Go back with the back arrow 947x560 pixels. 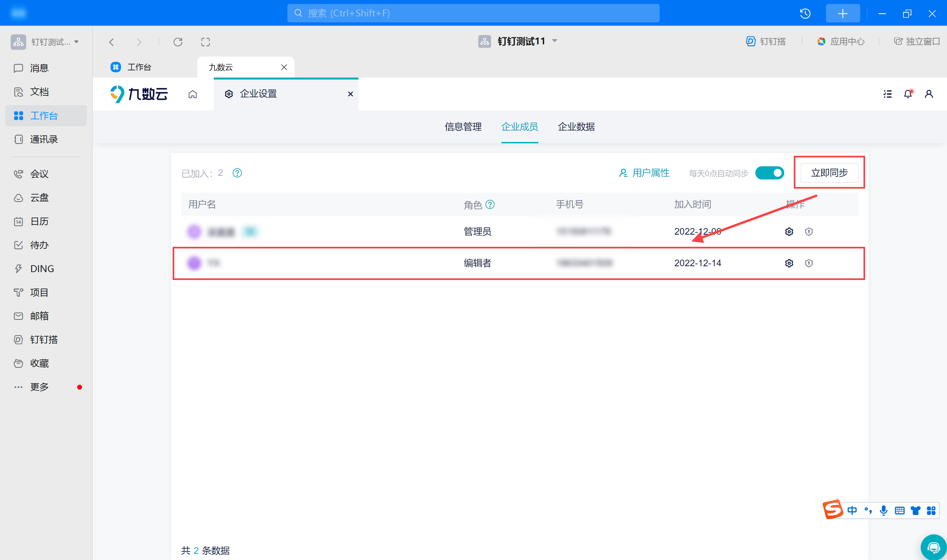coord(111,42)
